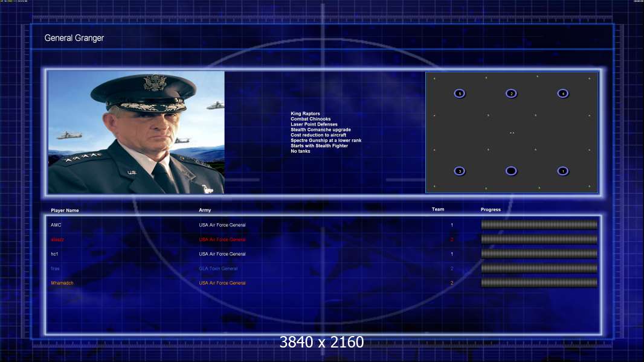Click the "Progress" column header
This screenshot has height=362, width=644.
point(491,209)
